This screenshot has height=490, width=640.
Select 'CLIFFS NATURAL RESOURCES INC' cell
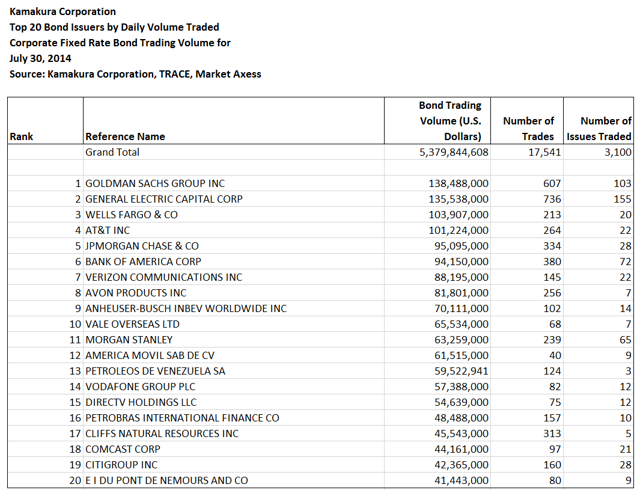(x=162, y=434)
